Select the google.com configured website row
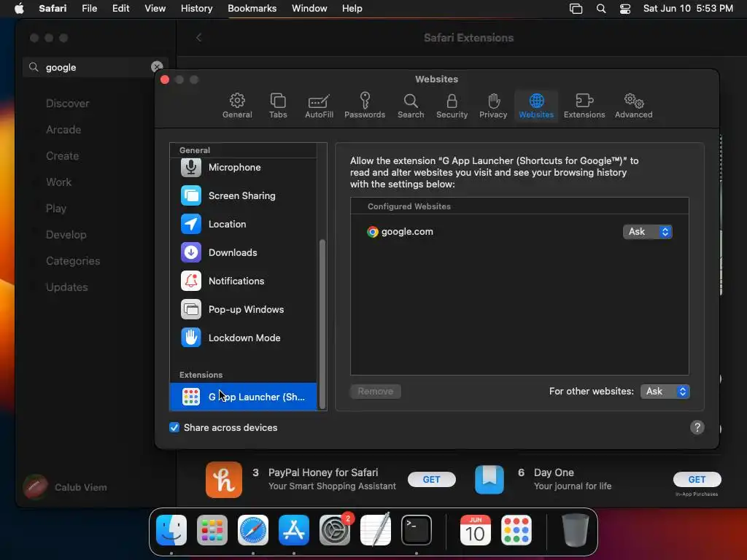The height and width of the screenshot is (560, 747). click(519, 232)
